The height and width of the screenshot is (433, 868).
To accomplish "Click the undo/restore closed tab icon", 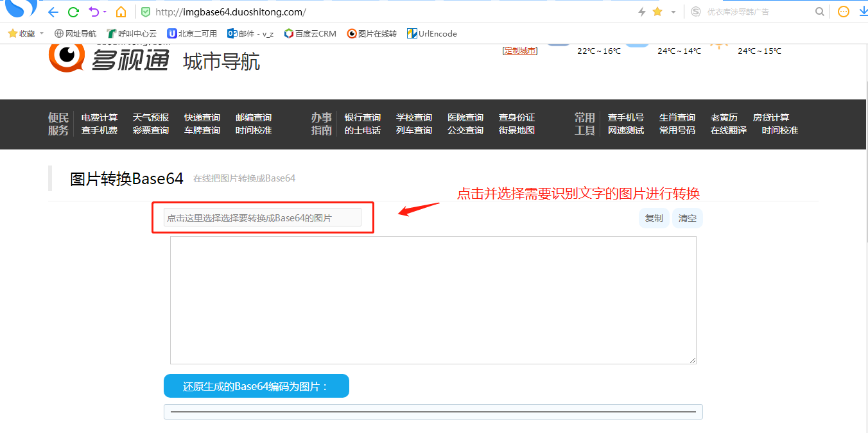I will pos(94,12).
